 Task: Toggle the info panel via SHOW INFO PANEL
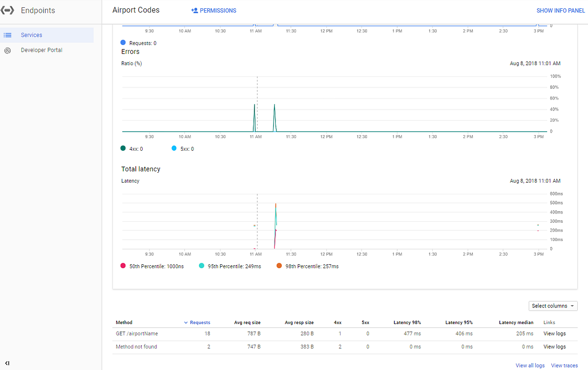point(561,10)
